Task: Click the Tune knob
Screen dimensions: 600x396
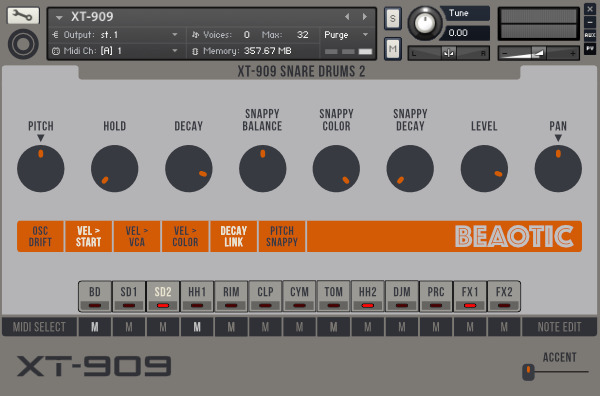Action: pyautogui.click(x=425, y=23)
